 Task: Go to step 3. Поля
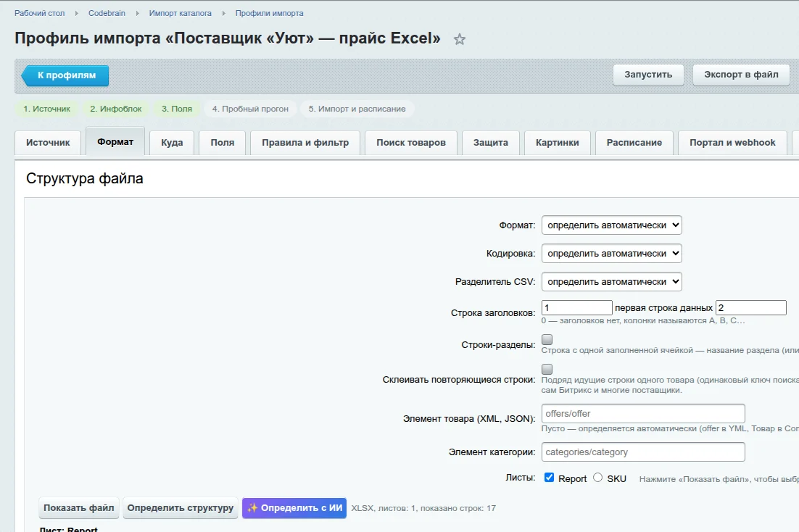(177, 109)
